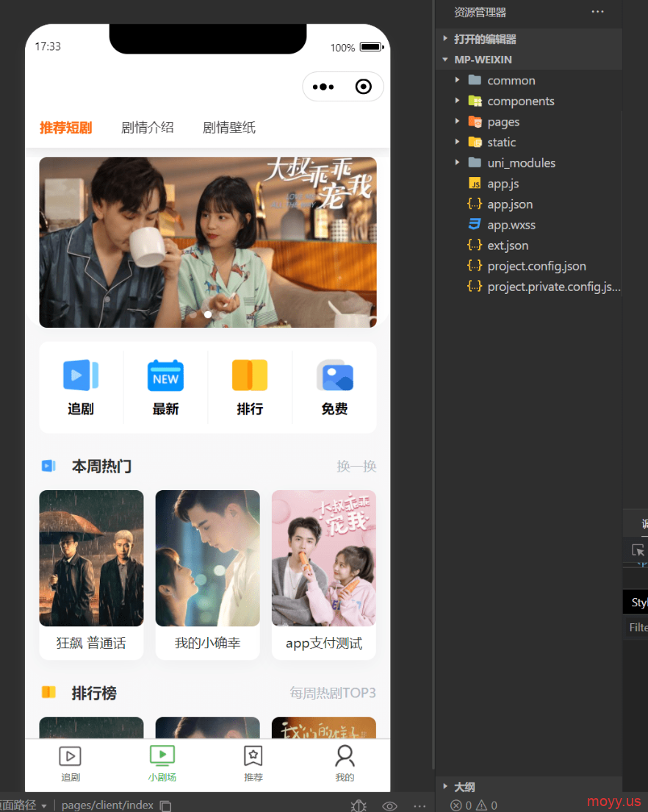The image size is (648, 812).
Task: Click the 每周热剧TOP3 link
Action: click(333, 693)
